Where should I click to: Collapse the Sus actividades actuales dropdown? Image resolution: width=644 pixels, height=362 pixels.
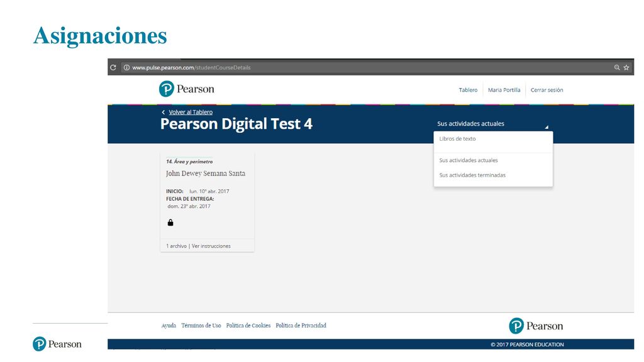(x=470, y=124)
